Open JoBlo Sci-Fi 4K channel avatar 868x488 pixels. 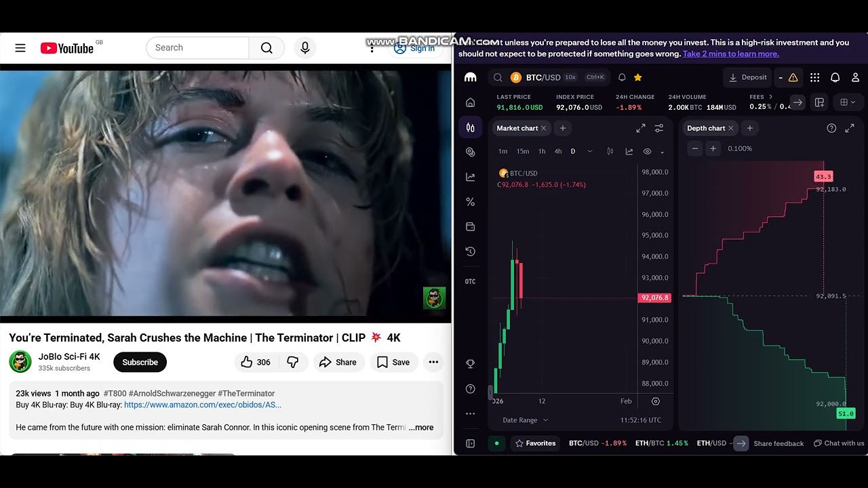click(x=20, y=361)
